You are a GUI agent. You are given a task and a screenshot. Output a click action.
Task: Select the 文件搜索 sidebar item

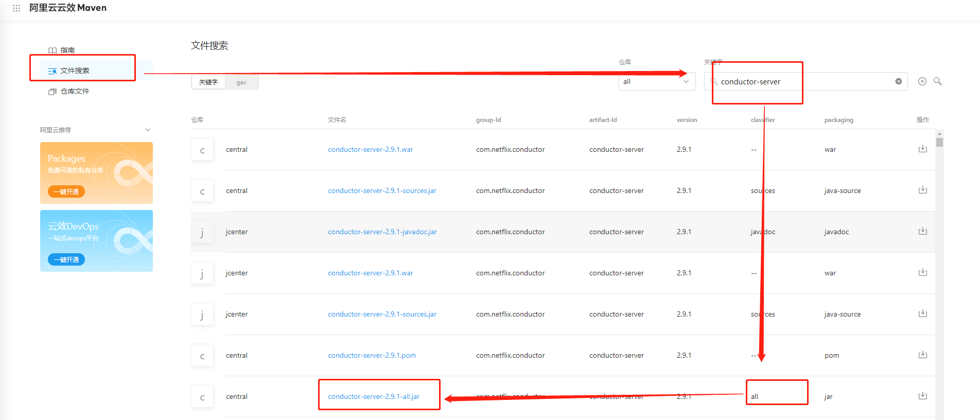click(96, 71)
